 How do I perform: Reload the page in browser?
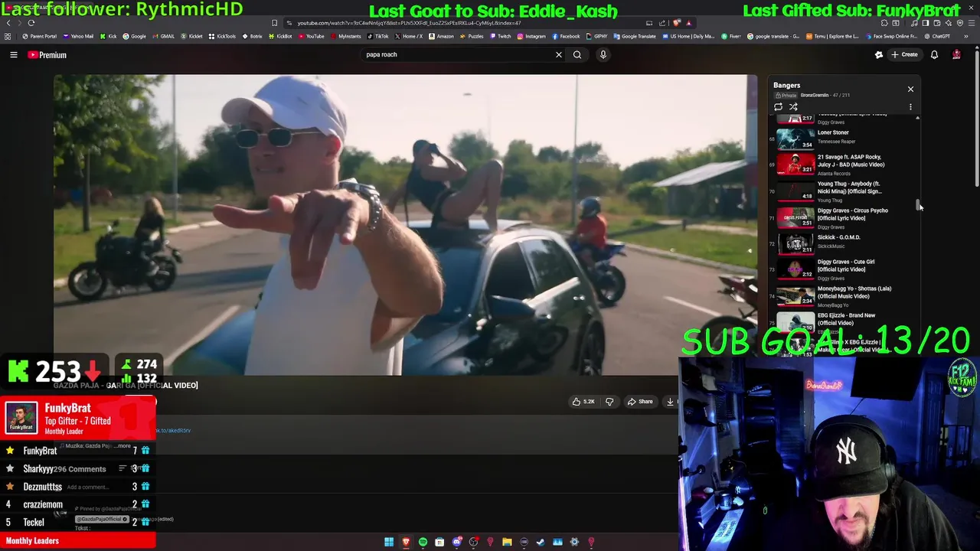pos(31,23)
